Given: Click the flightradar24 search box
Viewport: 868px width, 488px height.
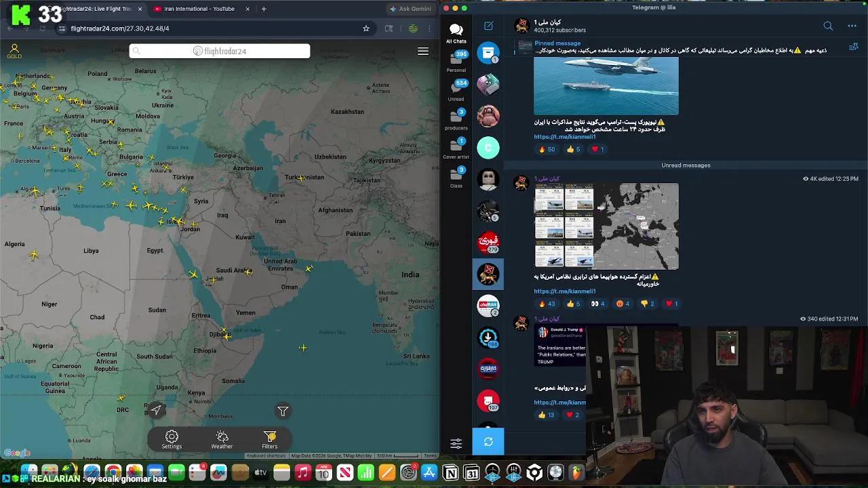Looking at the screenshot, I should (220, 51).
